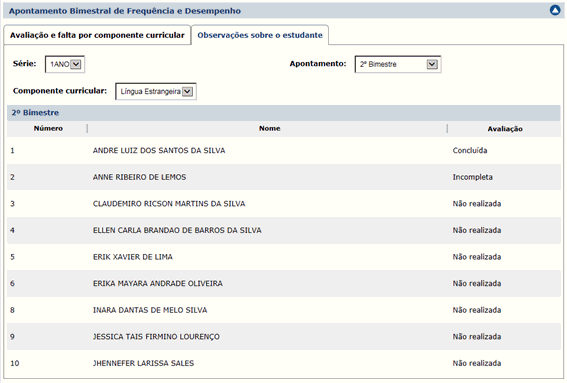The height and width of the screenshot is (383, 567).
Task: Select the Observações sobre o estudante tab
Action: click(260, 35)
